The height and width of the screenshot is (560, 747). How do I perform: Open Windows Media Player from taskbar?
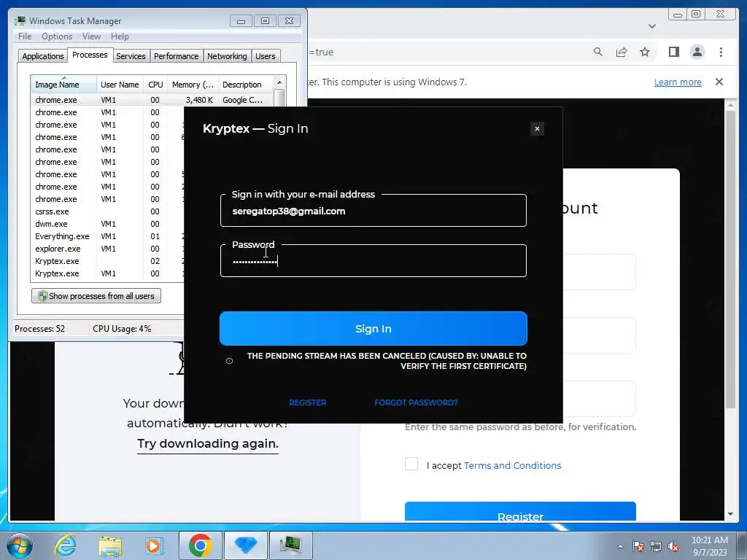153,545
